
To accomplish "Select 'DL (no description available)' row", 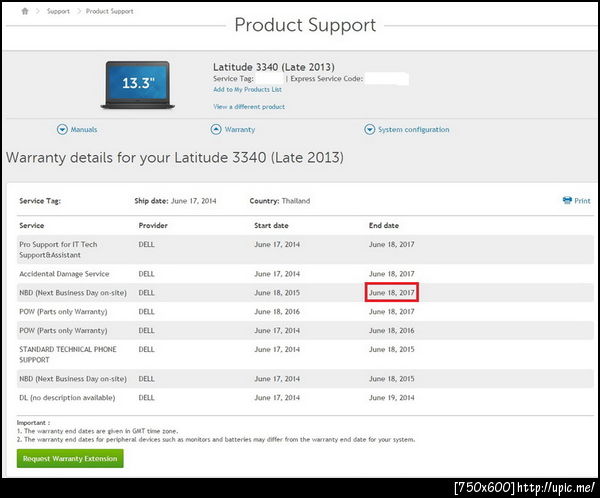I will tap(305, 398).
